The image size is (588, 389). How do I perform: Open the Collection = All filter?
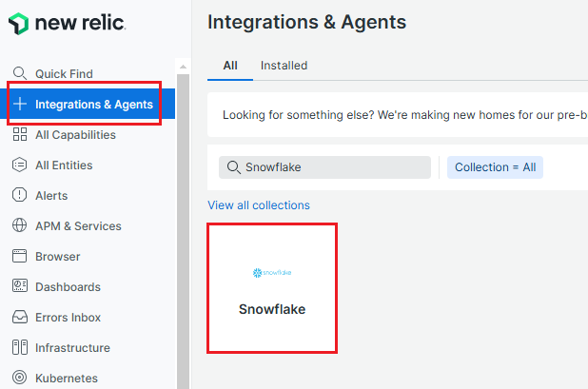495,167
